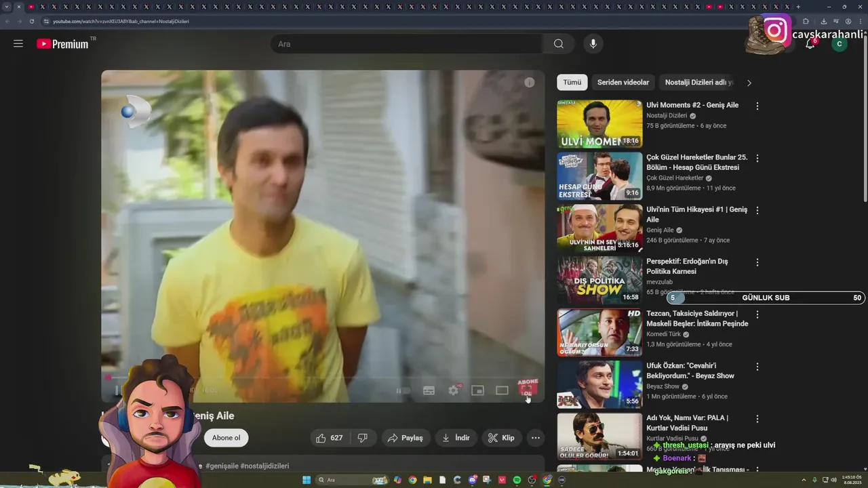This screenshot has width=868, height=488.
Task: Focus the YouTube Ara search field
Action: [x=406, y=44]
